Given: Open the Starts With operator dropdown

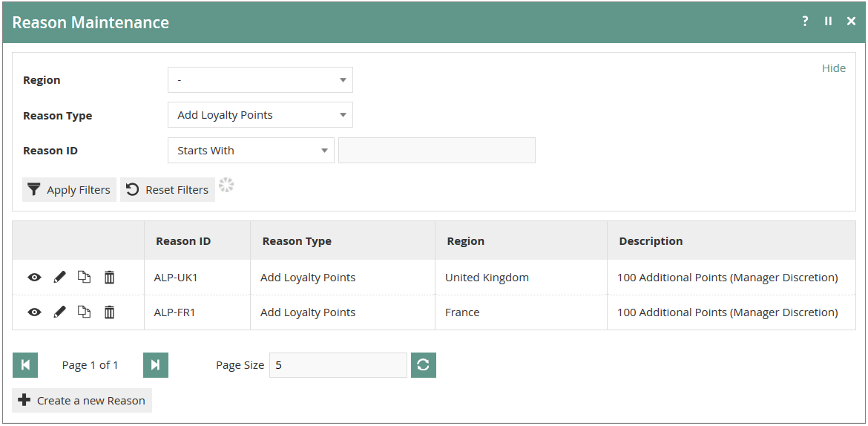Looking at the screenshot, I should [x=251, y=150].
